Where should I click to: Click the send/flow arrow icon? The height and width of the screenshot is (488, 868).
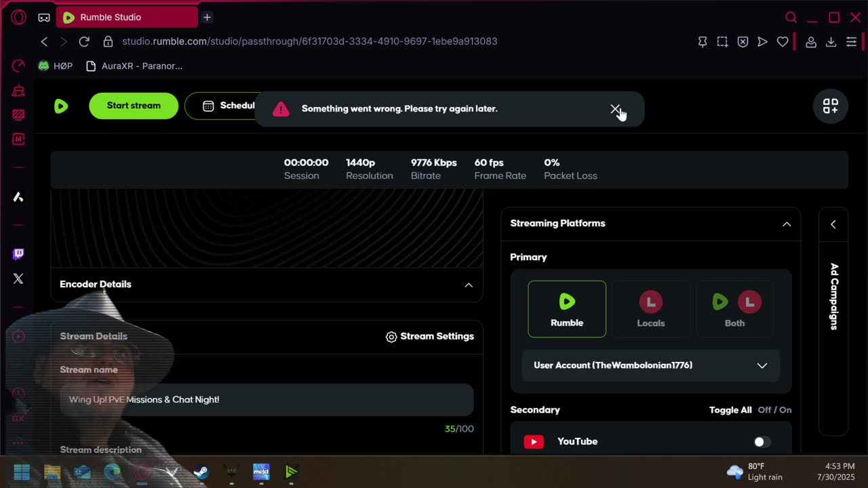point(762,42)
